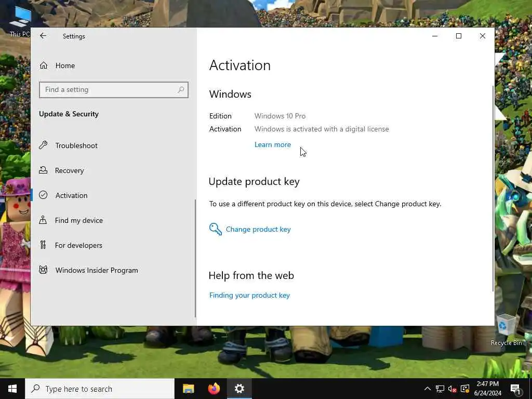Click the checkmark circle icon beside Activation
The height and width of the screenshot is (399, 532).
[43, 195]
